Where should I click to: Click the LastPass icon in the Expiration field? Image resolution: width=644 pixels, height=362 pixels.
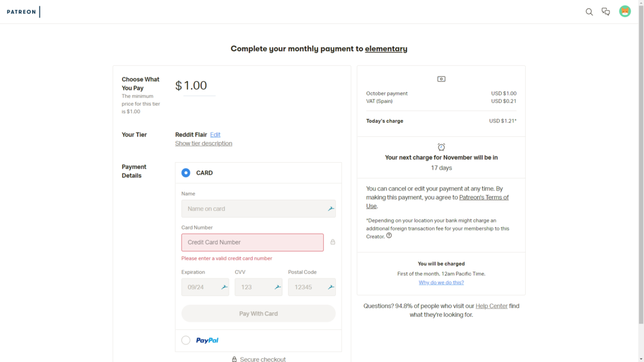pyautogui.click(x=224, y=287)
